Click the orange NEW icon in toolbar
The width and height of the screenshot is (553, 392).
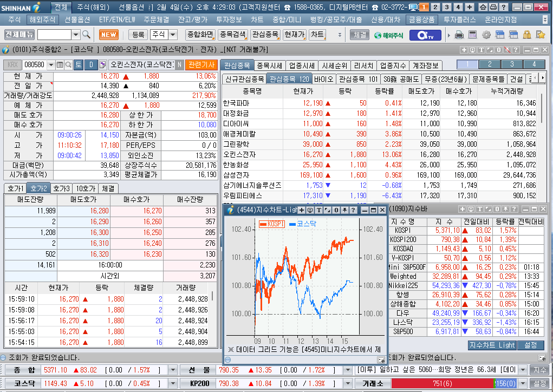click(x=109, y=35)
